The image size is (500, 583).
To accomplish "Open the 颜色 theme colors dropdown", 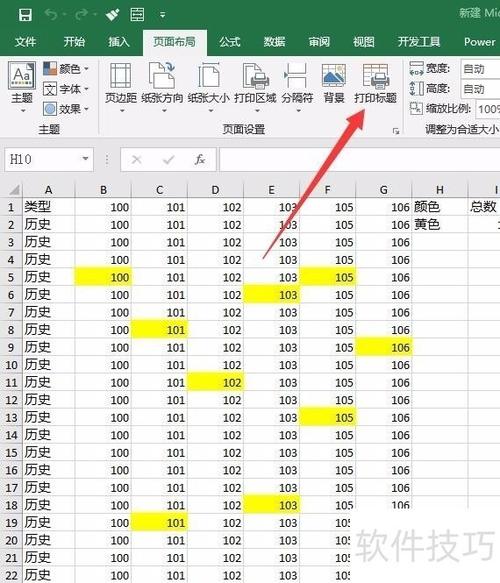I will point(66,69).
